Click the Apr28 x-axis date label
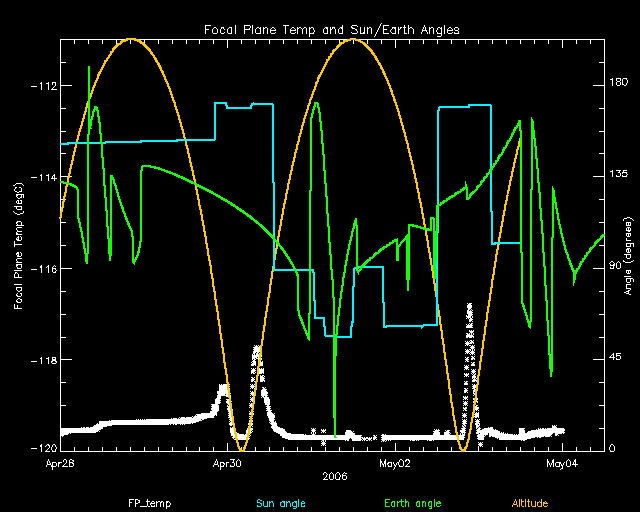 [61, 463]
